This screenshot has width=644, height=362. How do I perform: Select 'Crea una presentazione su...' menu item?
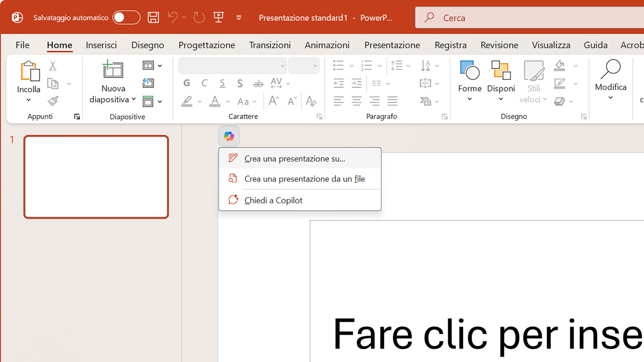pos(295,159)
